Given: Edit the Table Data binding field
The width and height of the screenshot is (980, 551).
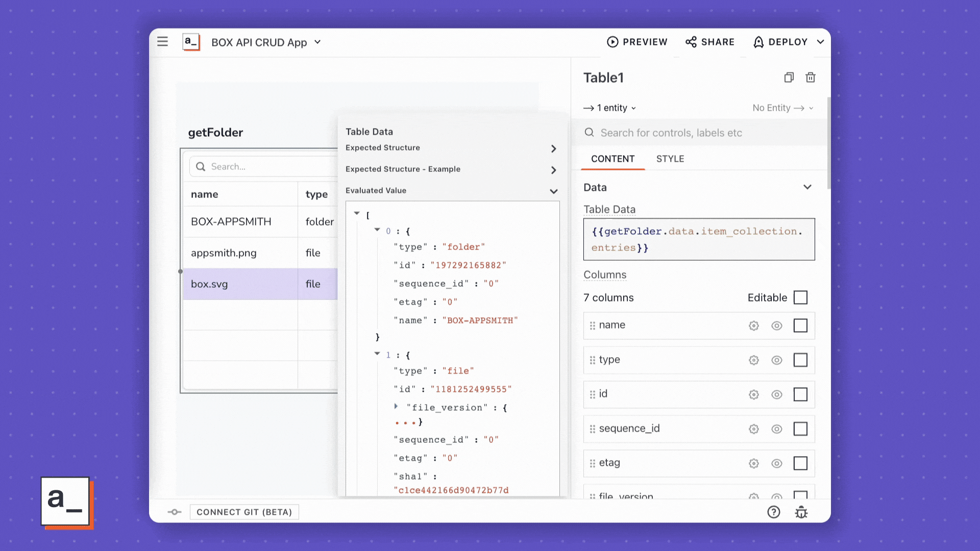Looking at the screenshot, I should coord(699,239).
